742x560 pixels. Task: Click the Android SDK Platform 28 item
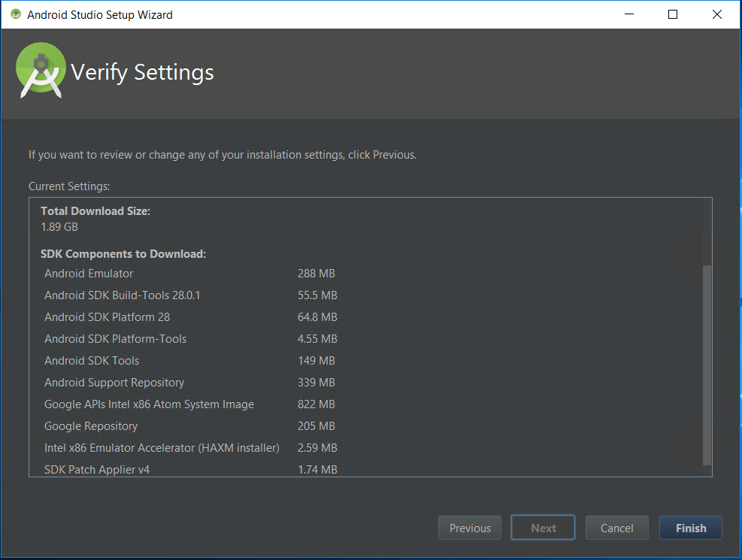coord(107,317)
